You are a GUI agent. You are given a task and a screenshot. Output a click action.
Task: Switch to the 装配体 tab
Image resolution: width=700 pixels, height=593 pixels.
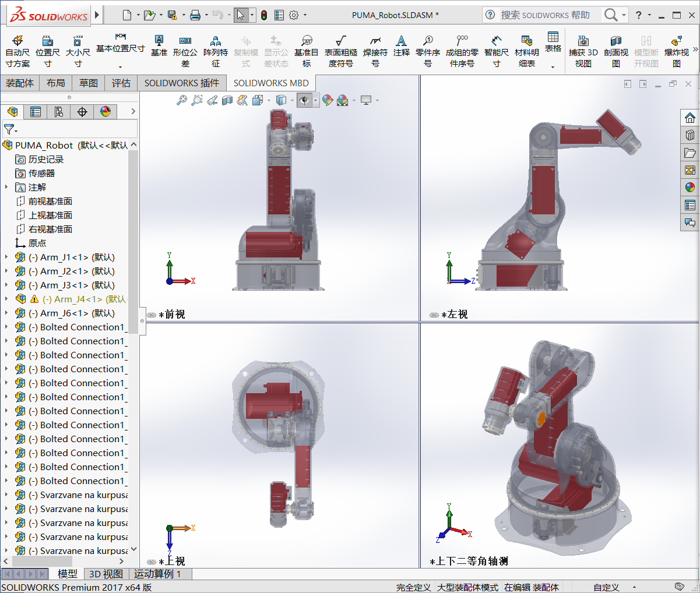[20, 83]
